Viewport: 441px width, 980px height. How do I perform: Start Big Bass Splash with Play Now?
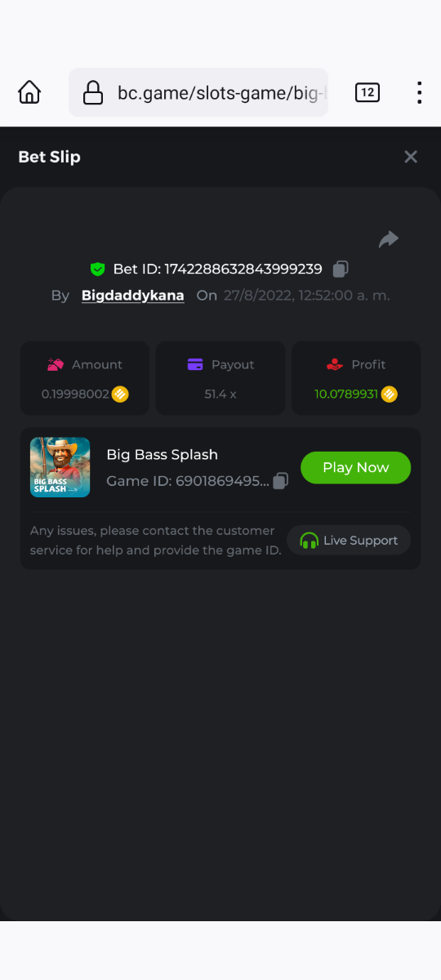(x=356, y=467)
